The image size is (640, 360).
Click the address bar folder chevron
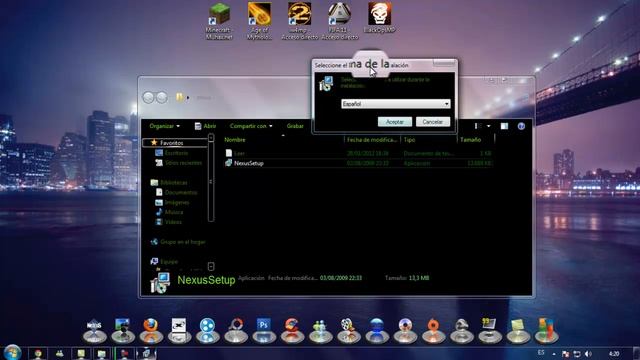point(188,98)
